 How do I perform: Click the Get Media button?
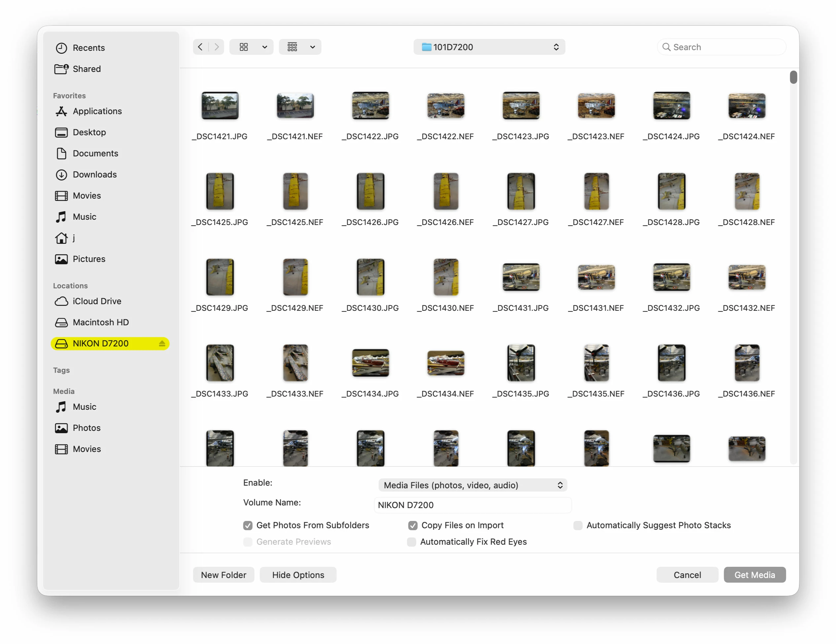coord(754,575)
